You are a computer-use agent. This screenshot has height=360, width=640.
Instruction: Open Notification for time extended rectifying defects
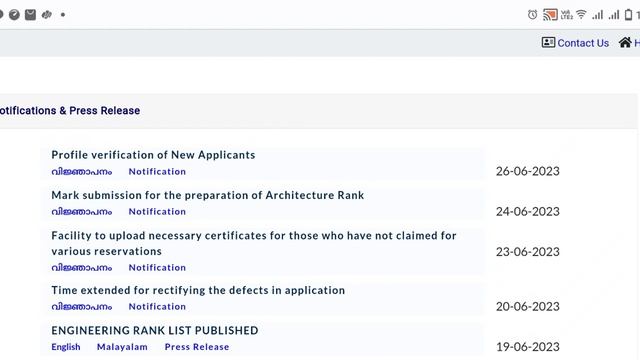click(x=157, y=307)
